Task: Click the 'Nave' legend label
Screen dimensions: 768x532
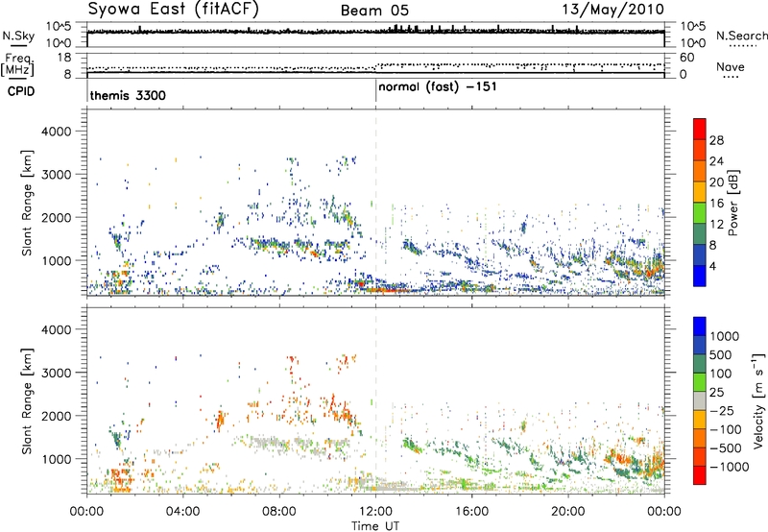Action: click(x=730, y=66)
